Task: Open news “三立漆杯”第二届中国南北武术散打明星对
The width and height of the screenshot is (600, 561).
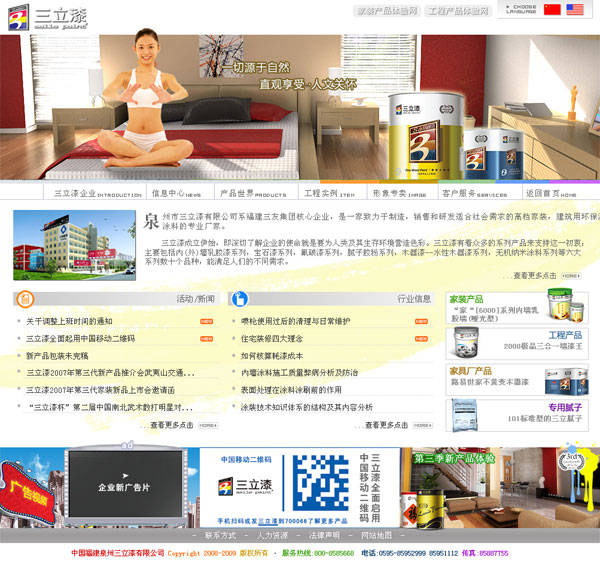Action: 111,407
